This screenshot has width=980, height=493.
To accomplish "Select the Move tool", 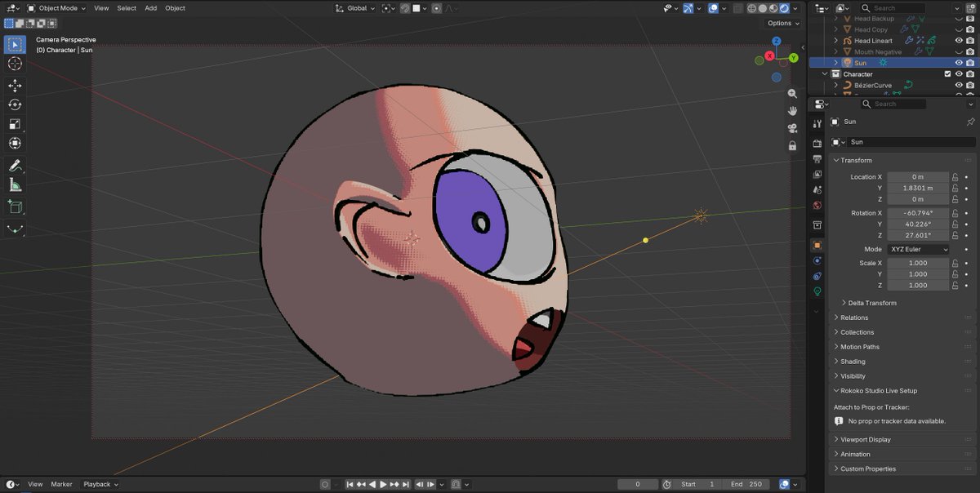I will [15, 86].
